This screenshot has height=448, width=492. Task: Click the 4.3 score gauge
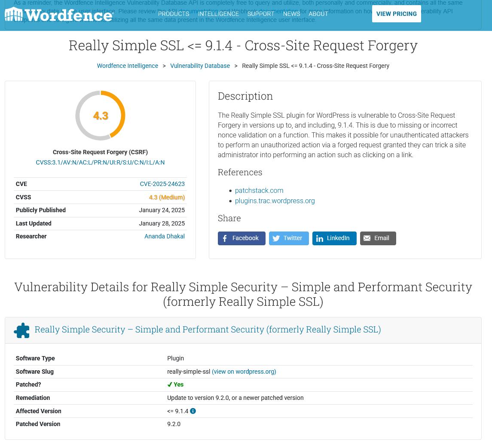click(101, 116)
